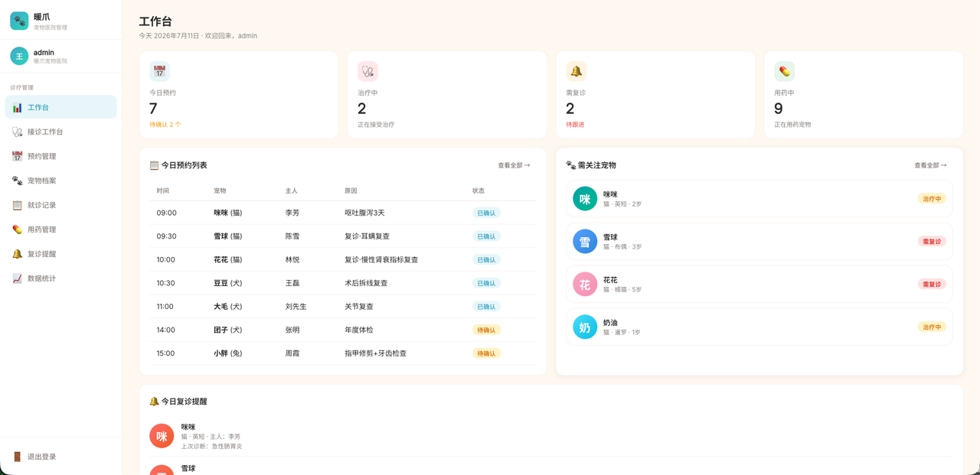Screen dimensions: 980x475
Task: Click the 需复诊 badge on 雪球 card
Action: click(932, 242)
